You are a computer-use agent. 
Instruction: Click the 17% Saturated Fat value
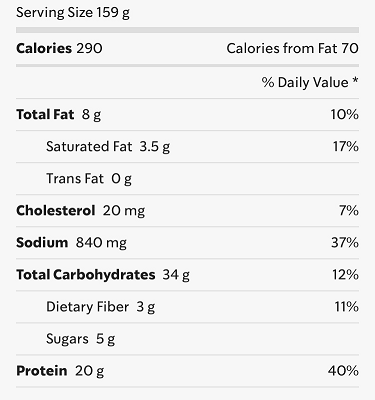346,146
